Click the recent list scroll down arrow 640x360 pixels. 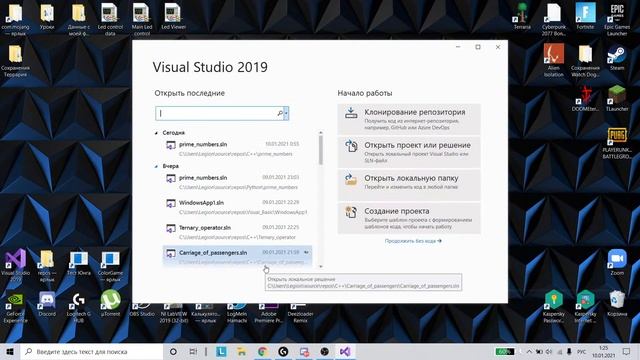tap(321, 266)
